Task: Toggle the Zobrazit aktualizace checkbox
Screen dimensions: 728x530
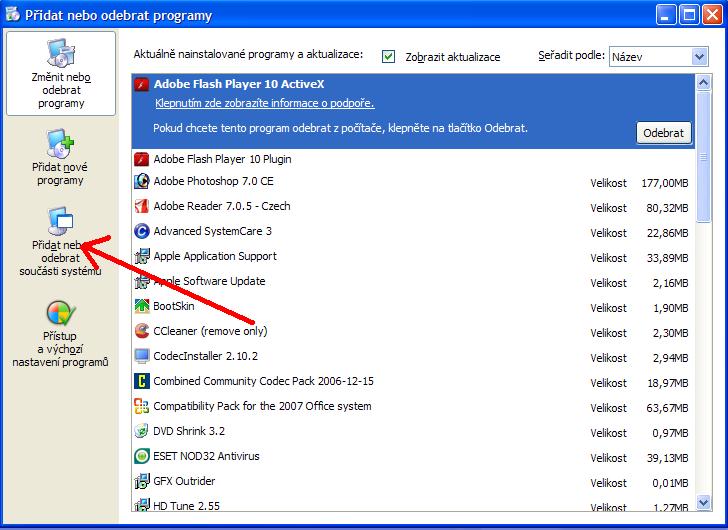Action: pyautogui.click(x=389, y=57)
